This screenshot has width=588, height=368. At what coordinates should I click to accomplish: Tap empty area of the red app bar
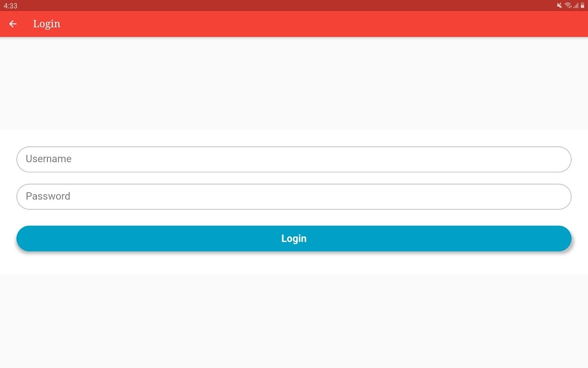322,24
